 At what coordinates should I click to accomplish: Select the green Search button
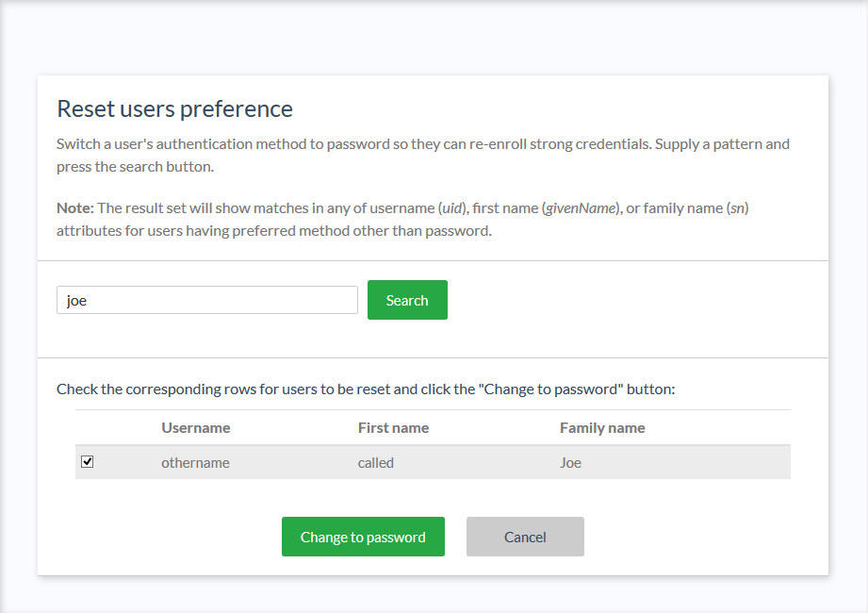click(x=407, y=300)
